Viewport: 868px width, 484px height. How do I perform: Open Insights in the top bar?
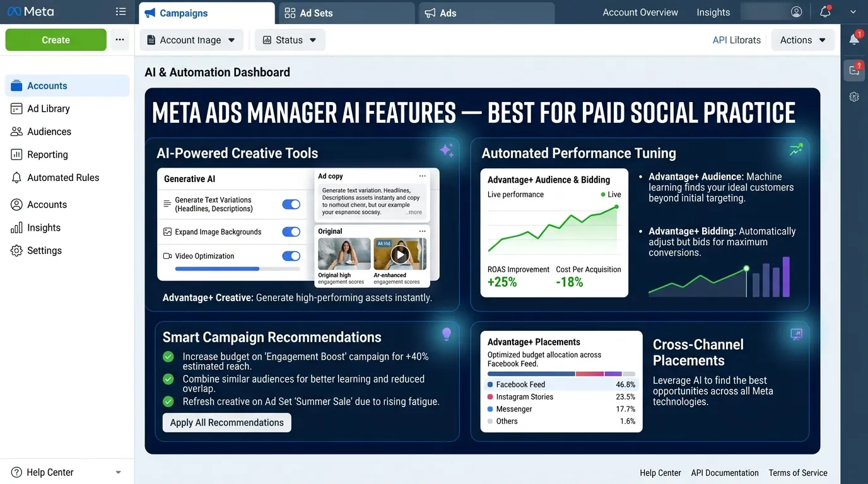[713, 12]
